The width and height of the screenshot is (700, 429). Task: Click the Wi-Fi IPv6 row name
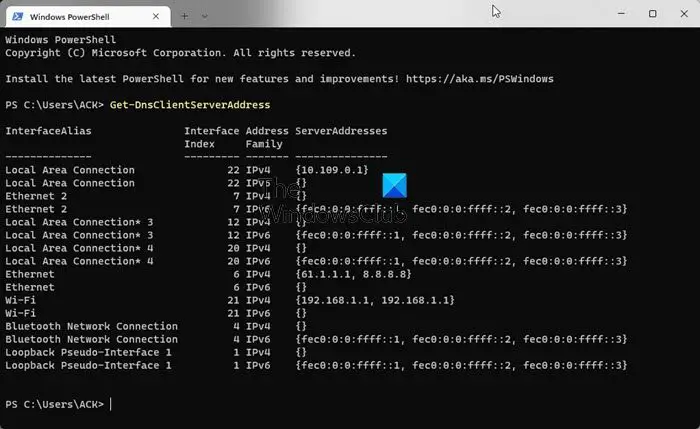pyautogui.click(x=21, y=313)
